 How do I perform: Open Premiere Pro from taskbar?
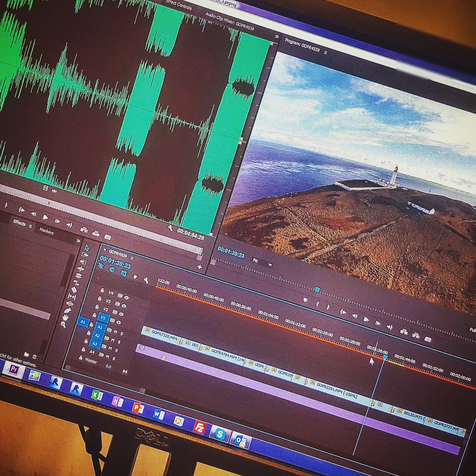14,369
